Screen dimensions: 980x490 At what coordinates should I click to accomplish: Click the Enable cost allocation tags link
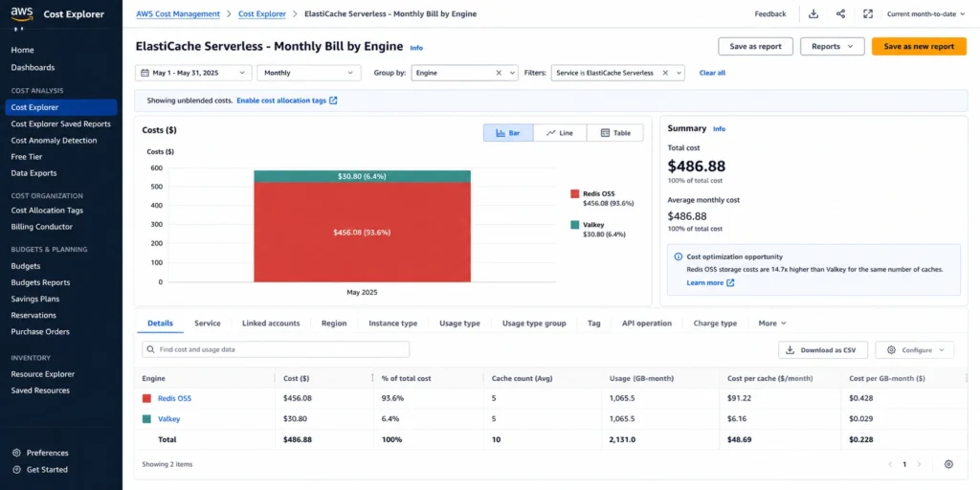(x=281, y=100)
